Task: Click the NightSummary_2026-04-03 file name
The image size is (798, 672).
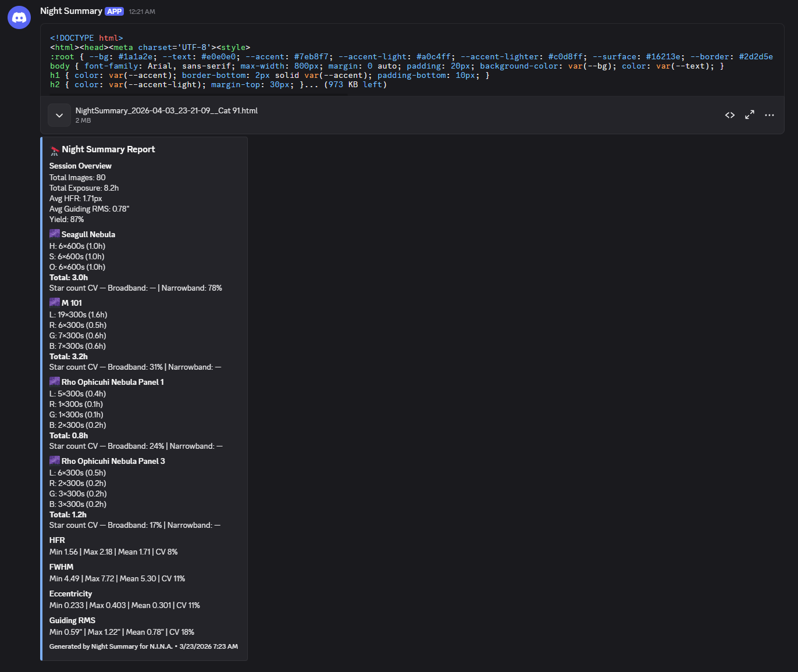Action: [166, 110]
